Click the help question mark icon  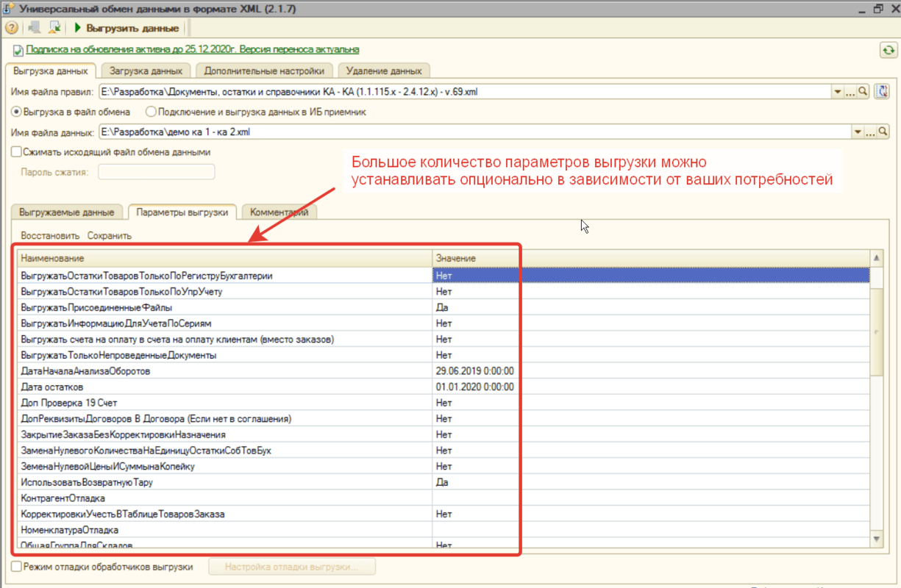12,28
